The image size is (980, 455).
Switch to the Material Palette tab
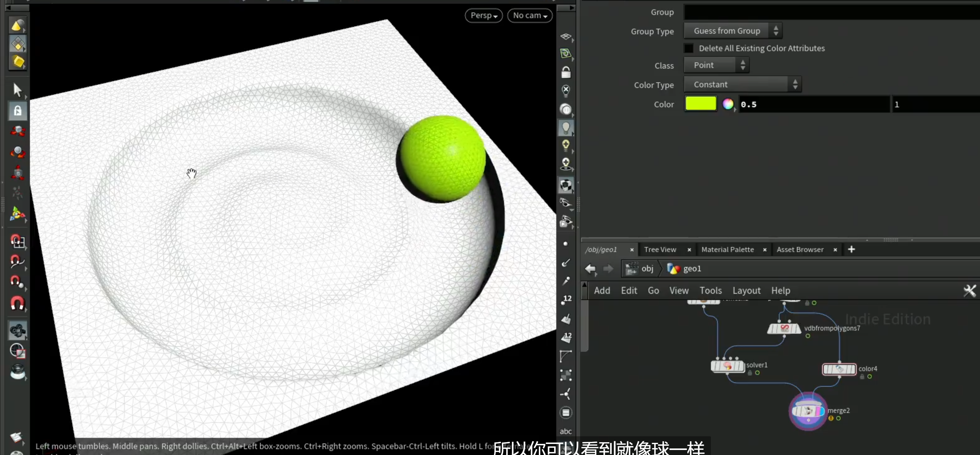727,249
